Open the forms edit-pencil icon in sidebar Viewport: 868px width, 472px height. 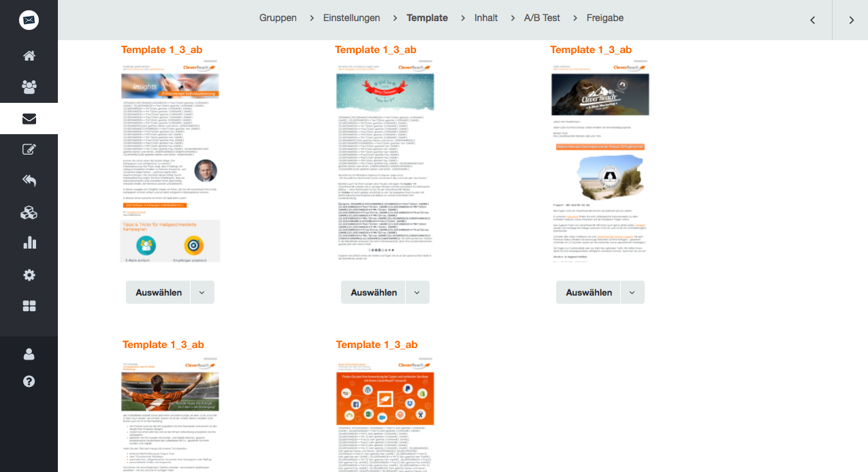(x=29, y=150)
